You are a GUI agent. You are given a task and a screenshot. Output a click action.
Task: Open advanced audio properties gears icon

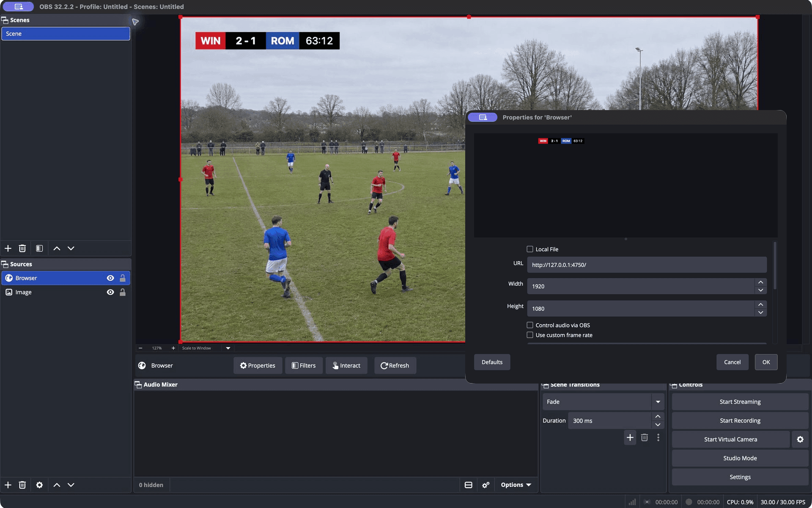486,485
